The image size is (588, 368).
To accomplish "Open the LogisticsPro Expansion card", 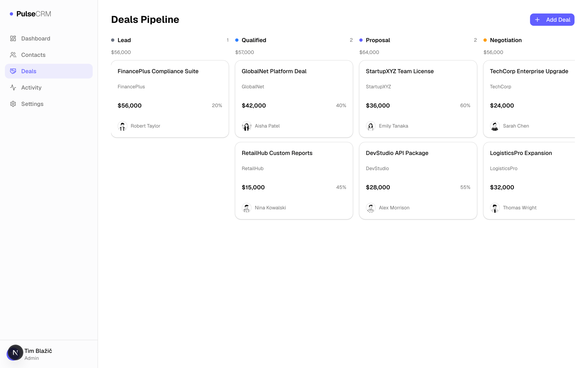I will tap(529, 181).
